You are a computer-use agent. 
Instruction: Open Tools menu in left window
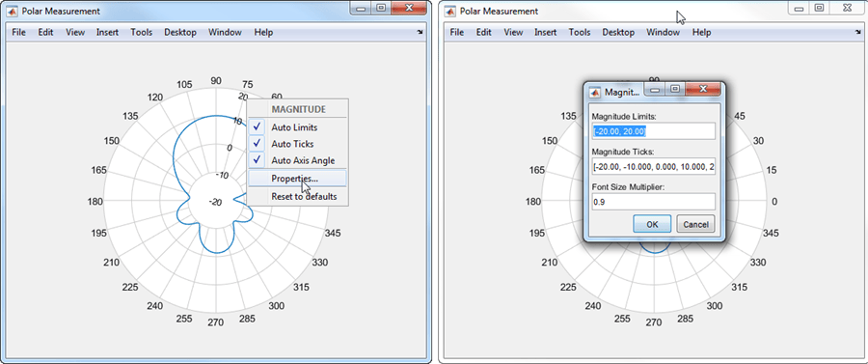141,32
